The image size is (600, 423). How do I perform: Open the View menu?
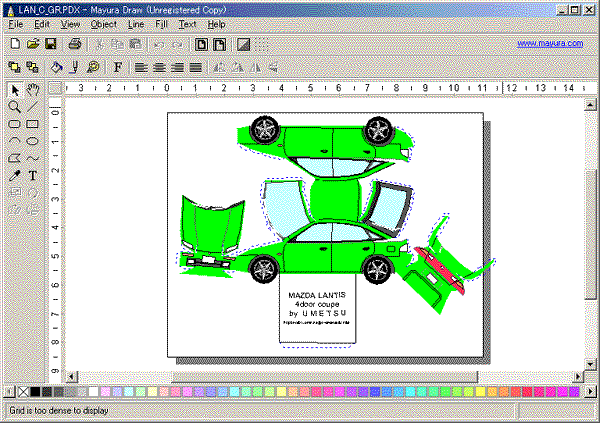(x=70, y=24)
